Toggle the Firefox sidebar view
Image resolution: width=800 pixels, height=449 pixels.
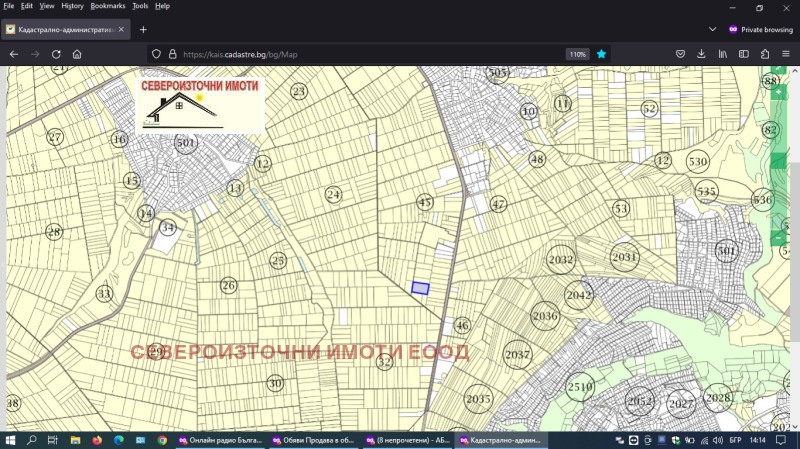pos(744,54)
